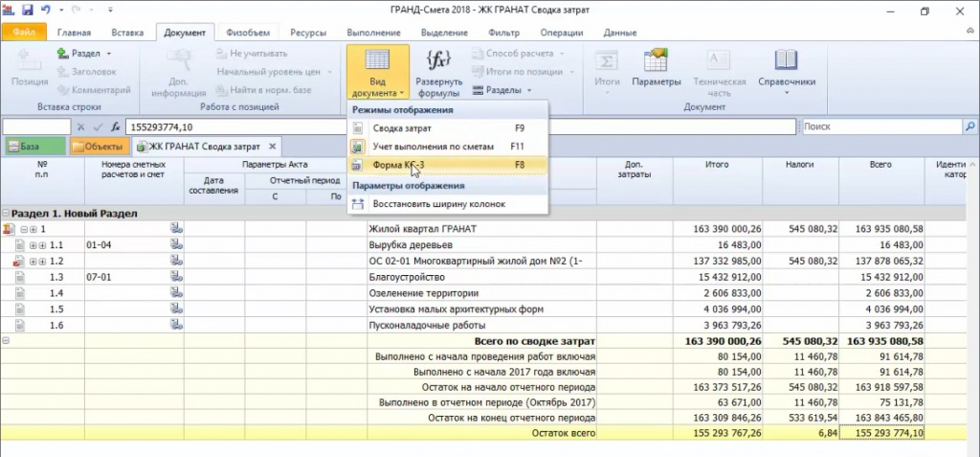Collapse Раздел 1. Новый Раздел

(7, 214)
